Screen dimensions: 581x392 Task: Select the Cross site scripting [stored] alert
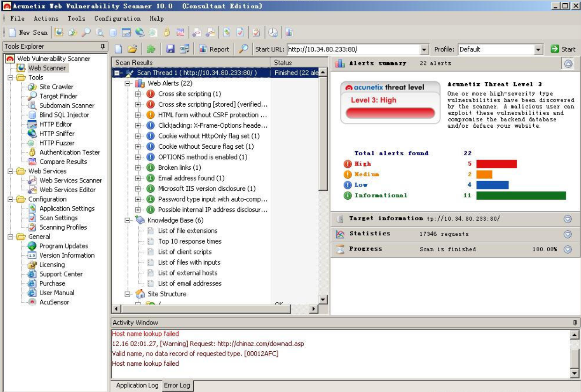click(213, 104)
